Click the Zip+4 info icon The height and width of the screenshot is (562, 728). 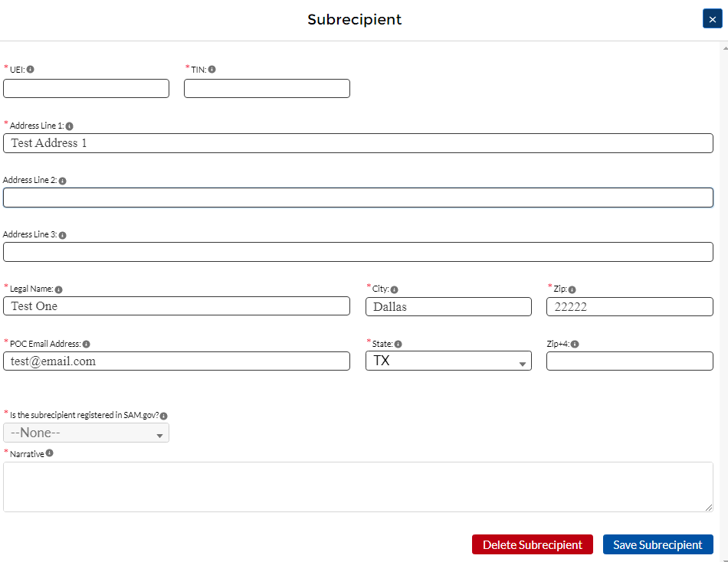575,345
